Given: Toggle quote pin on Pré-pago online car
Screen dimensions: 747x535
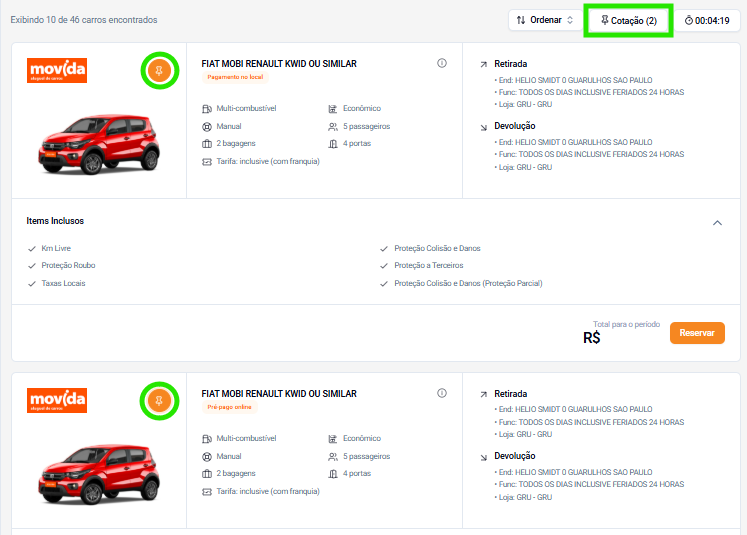Looking at the screenshot, I should pyautogui.click(x=159, y=401).
